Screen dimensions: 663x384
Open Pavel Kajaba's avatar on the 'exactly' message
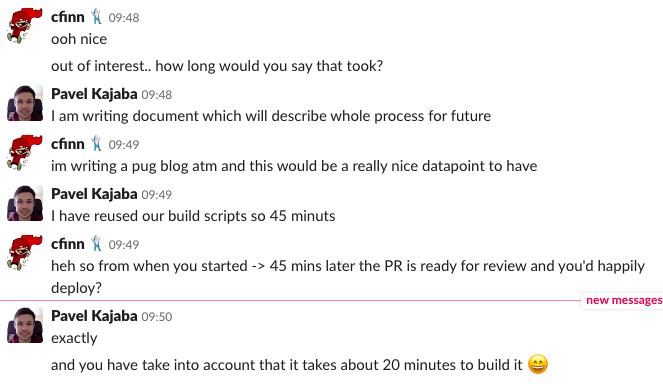click(x=25, y=325)
